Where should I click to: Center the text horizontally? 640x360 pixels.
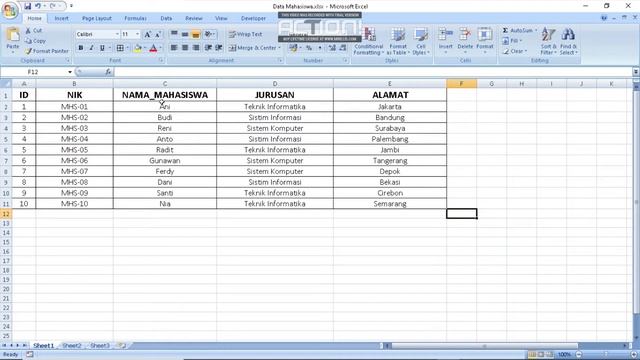pyautogui.click(x=185, y=48)
